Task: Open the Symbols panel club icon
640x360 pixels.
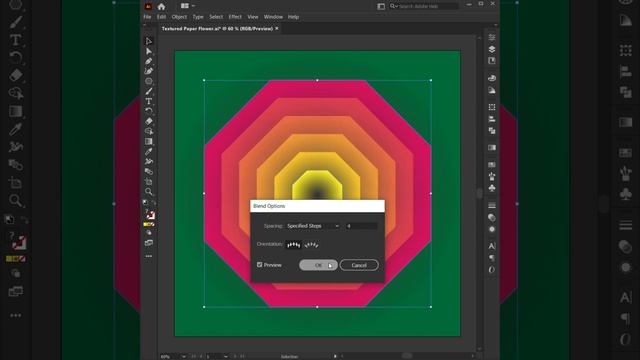Action: click(492, 188)
